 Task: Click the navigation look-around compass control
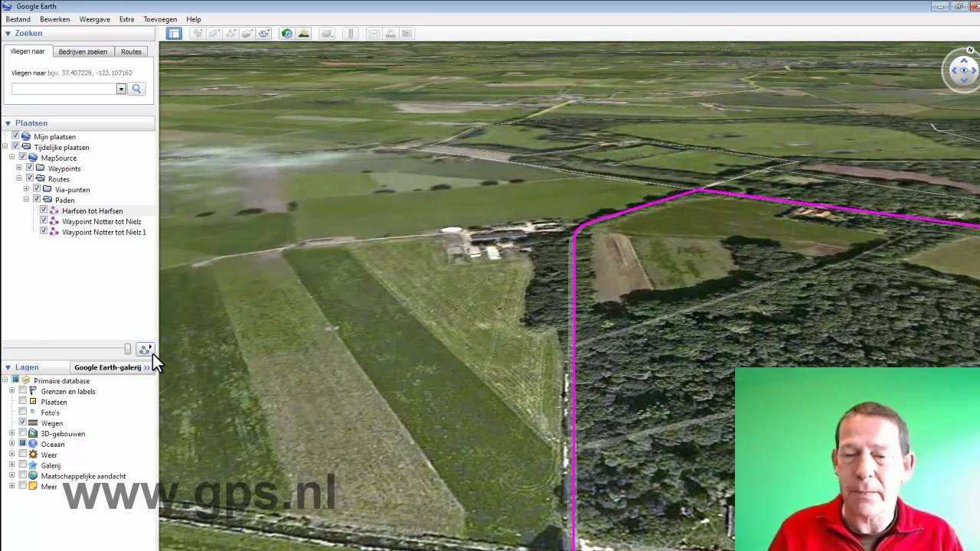coord(963,70)
